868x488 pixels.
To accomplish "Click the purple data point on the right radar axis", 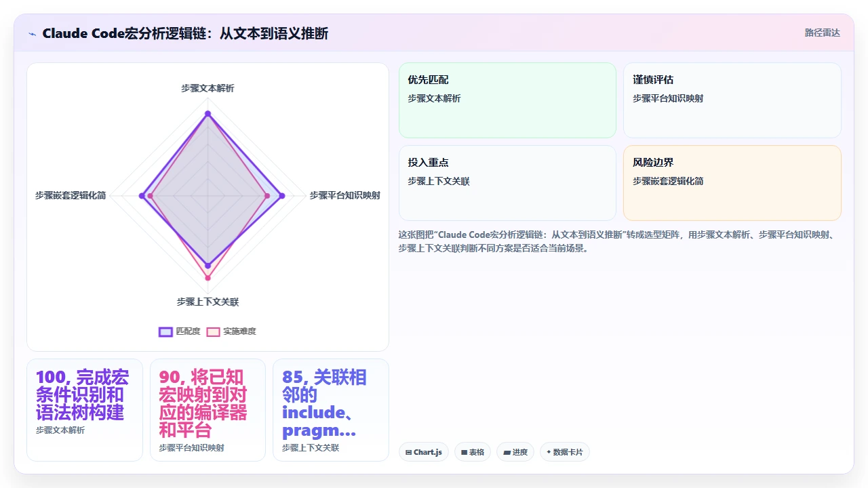I will point(282,196).
